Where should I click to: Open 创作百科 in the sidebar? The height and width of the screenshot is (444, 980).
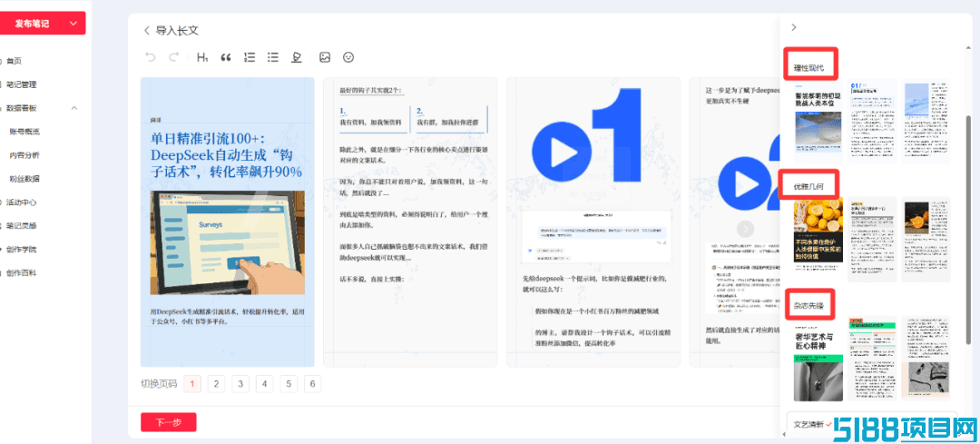(x=21, y=272)
